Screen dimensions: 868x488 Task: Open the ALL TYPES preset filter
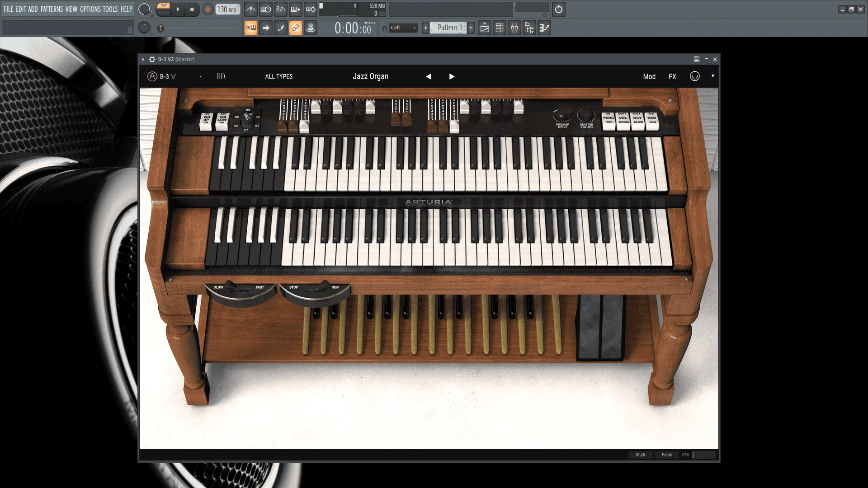[x=279, y=76]
